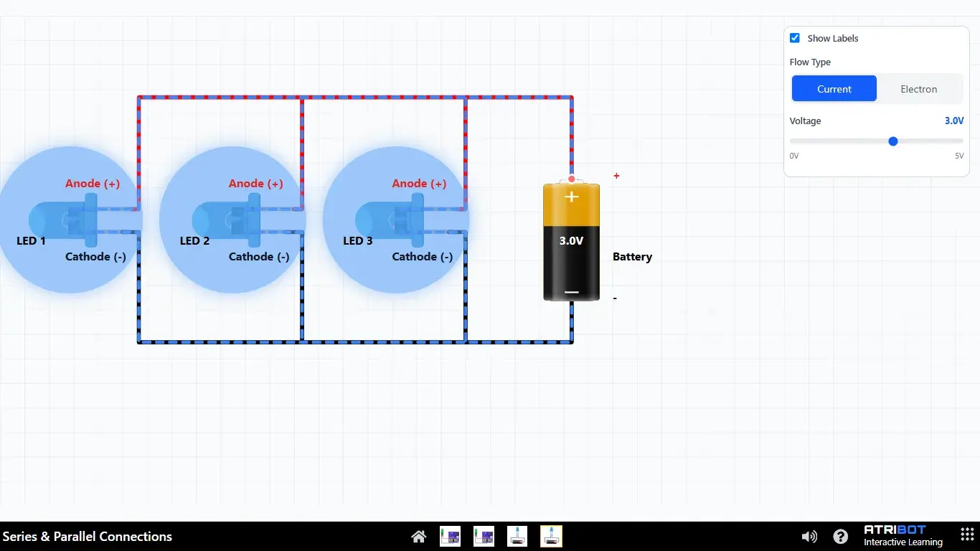Screen dimensions: 980x551
Task: Open help via the question mark icon
Action: coord(841,536)
